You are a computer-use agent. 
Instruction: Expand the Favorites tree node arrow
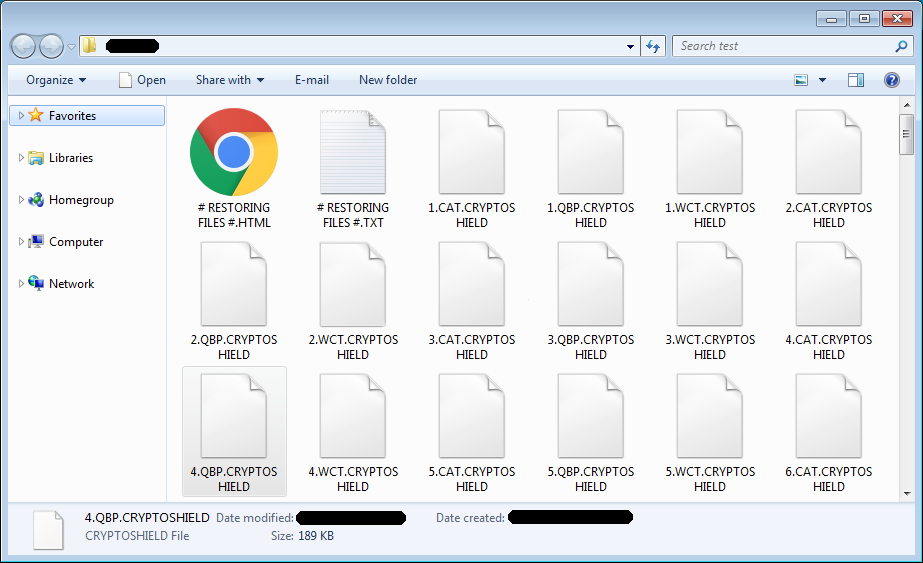pos(21,115)
